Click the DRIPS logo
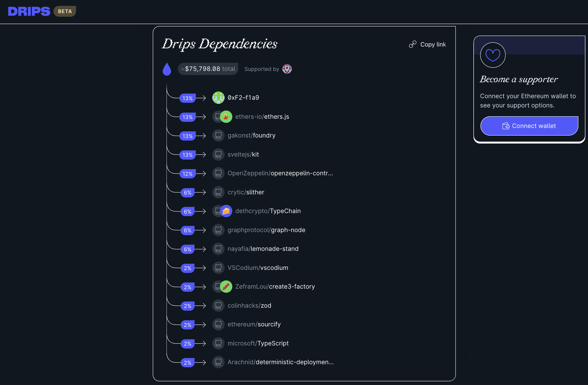The height and width of the screenshot is (385, 588). click(x=29, y=11)
